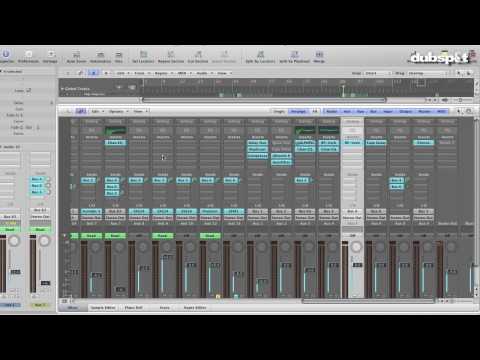
Task: Toggle the MIDI channel filter button
Action: (441, 111)
